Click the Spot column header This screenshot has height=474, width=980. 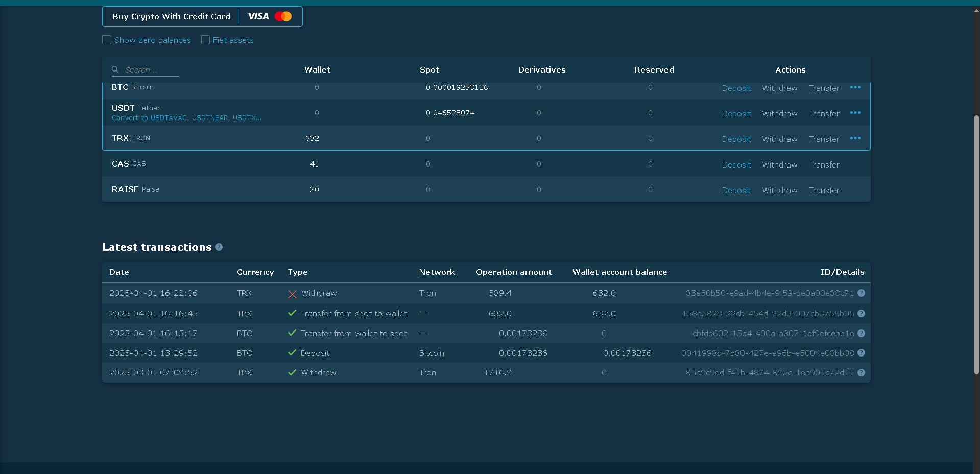[x=429, y=70]
